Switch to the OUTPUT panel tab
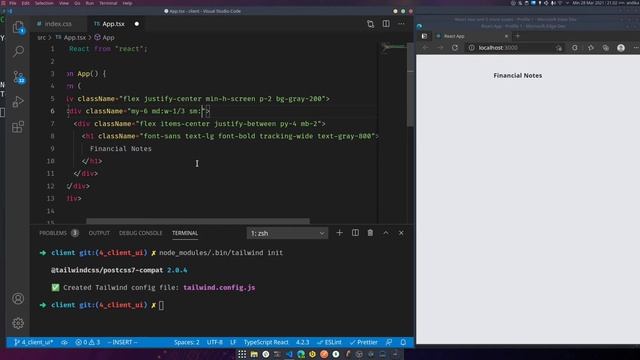 coord(99,233)
